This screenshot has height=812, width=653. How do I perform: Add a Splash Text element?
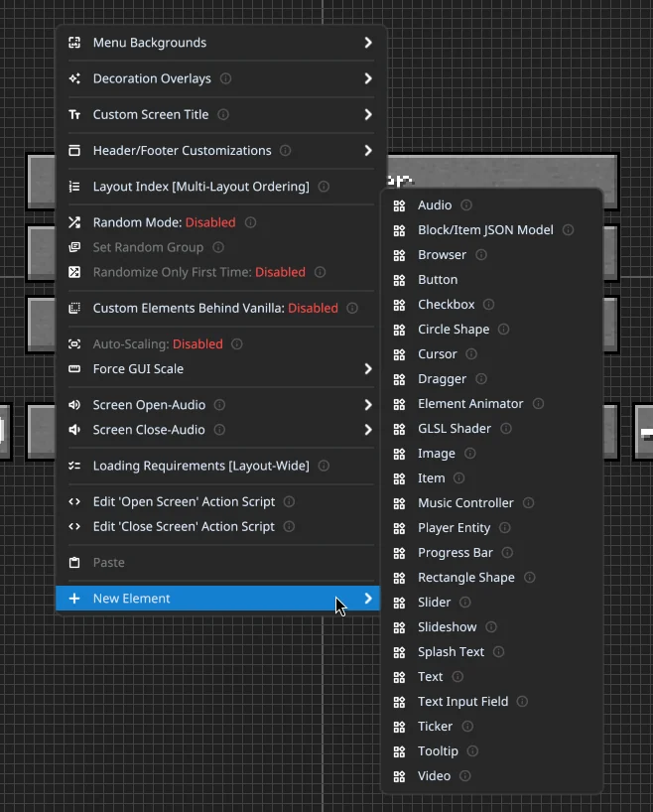click(x=492, y=652)
